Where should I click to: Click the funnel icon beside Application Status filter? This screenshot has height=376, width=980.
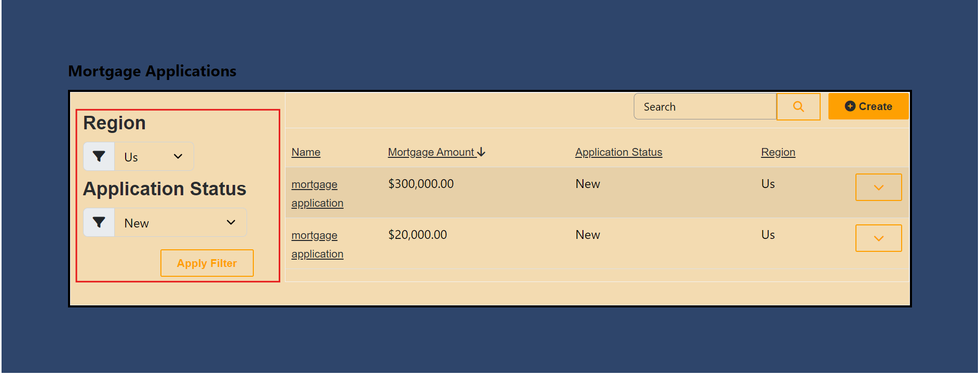click(99, 223)
